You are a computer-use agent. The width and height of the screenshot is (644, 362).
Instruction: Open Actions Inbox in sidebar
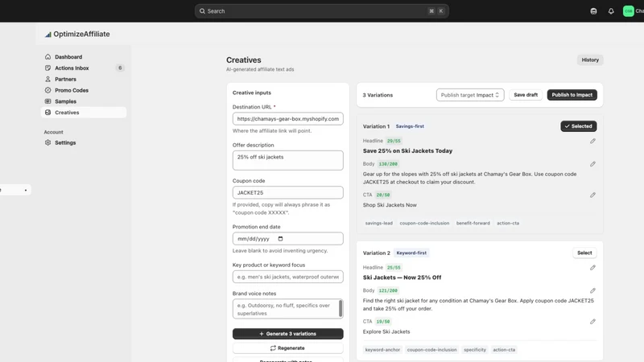tap(84, 68)
